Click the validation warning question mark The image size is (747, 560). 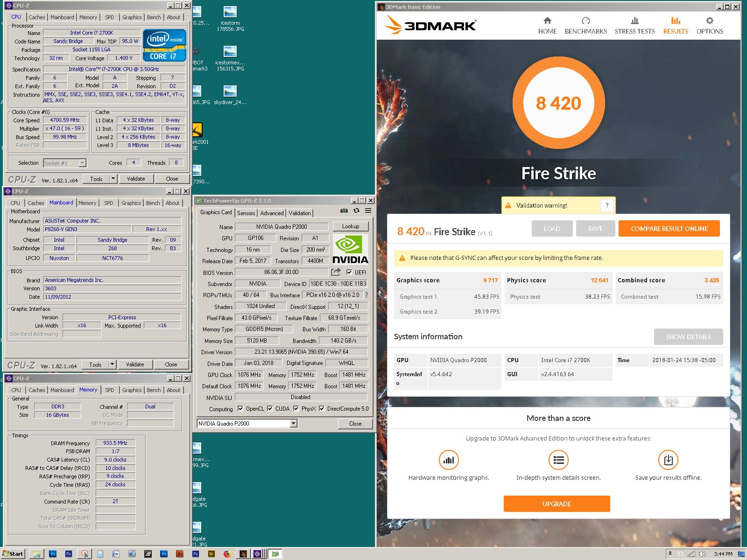(607, 205)
